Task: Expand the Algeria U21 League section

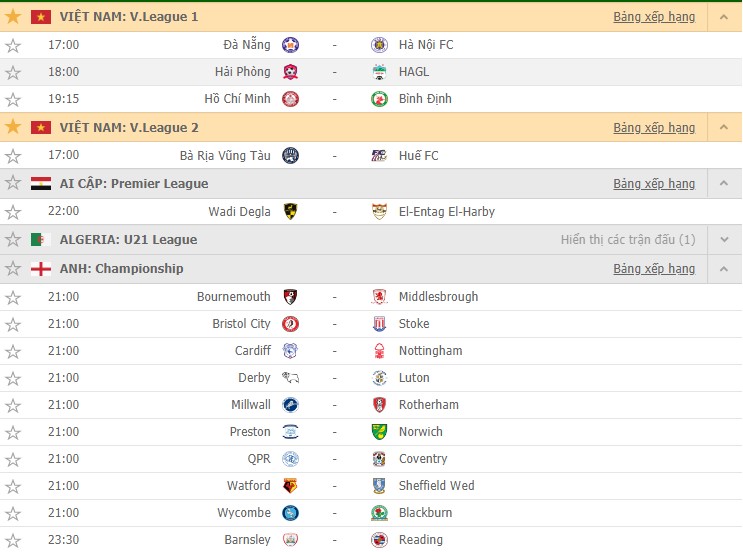Action: click(724, 240)
